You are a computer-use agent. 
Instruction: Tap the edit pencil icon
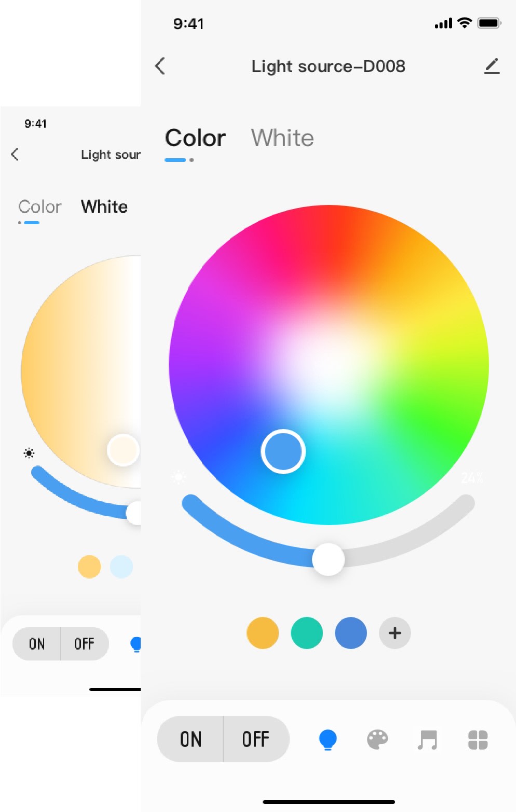tap(491, 66)
